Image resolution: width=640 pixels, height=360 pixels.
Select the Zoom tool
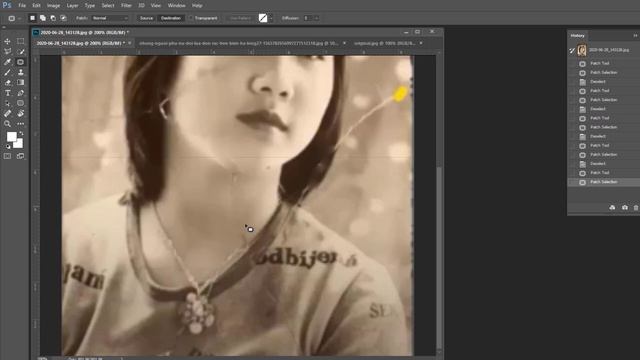[7, 124]
